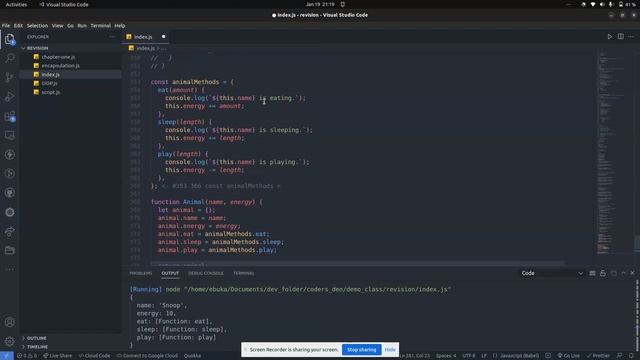The width and height of the screenshot is (640, 360).
Task: Open Cloud Code in the status bar
Action: (94, 356)
